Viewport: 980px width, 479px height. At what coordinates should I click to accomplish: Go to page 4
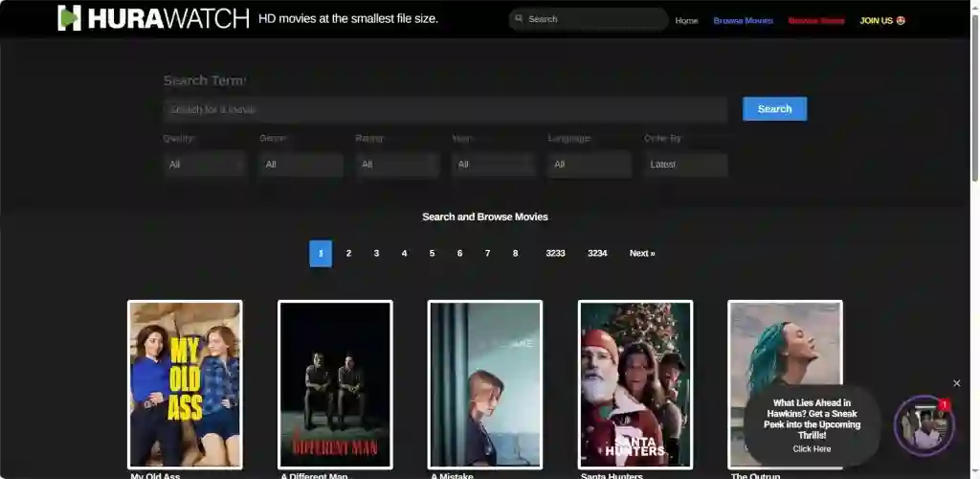click(405, 253)
